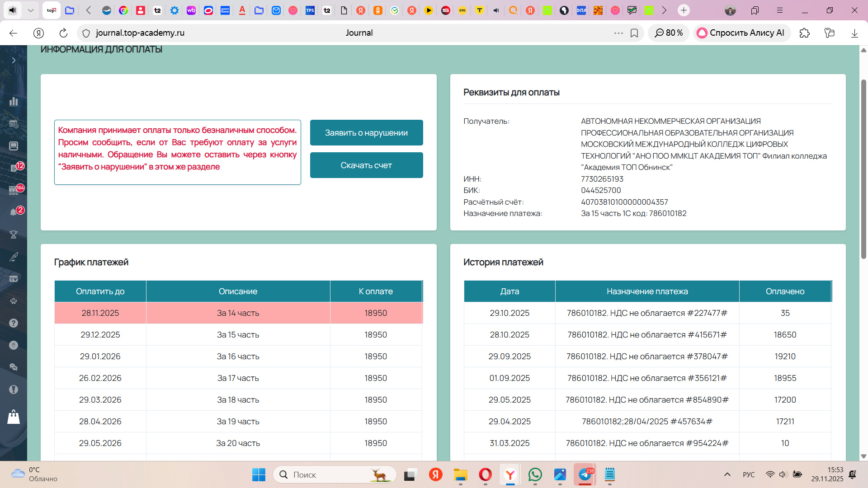Click the address bar journal.top-academy.ru
Screen dimensions: 868x488
tap(140, 33)
